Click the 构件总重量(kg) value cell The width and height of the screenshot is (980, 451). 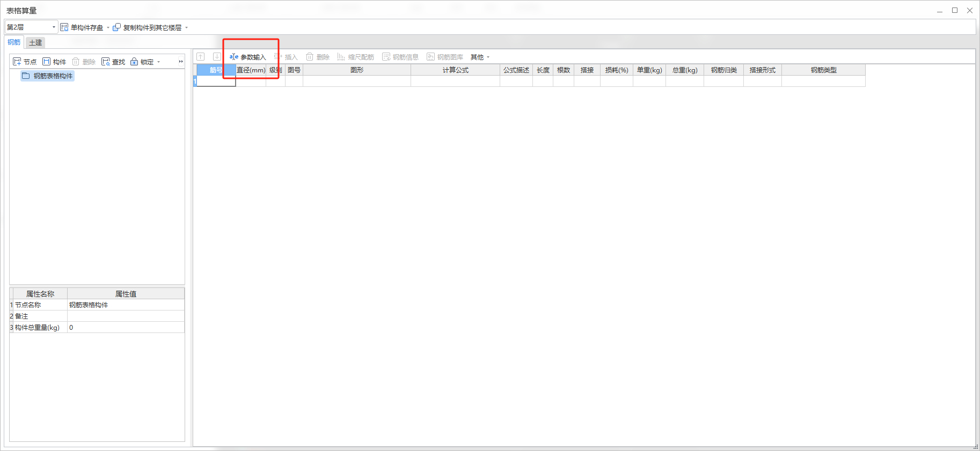126,327
